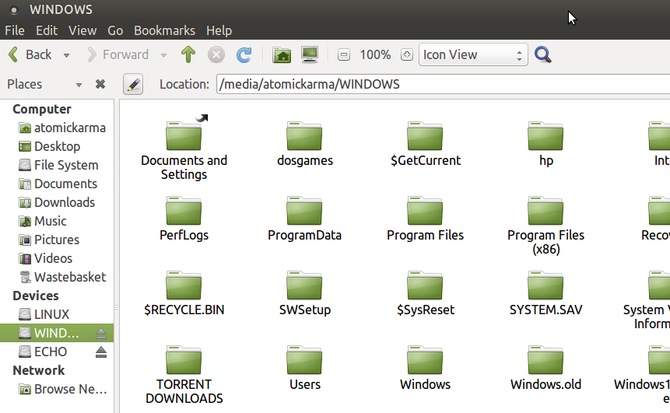The image size is (670, 413).
Task: Open the Help menu
Action: pyautogui.click(x=219, y=31)
